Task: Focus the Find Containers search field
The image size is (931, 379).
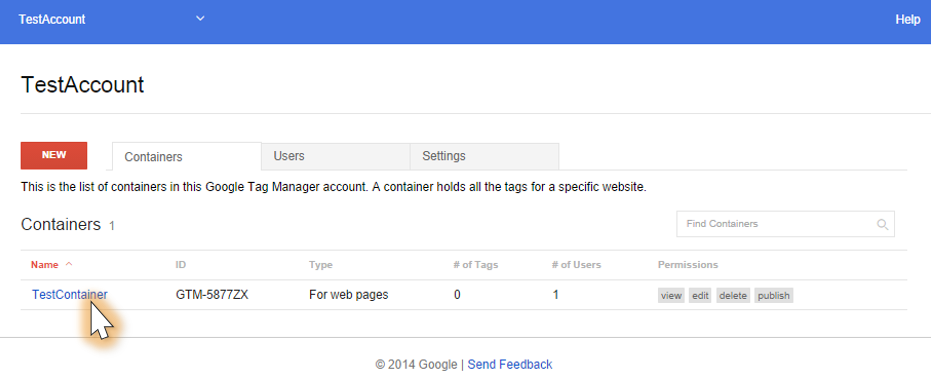Action: (785, 224)
